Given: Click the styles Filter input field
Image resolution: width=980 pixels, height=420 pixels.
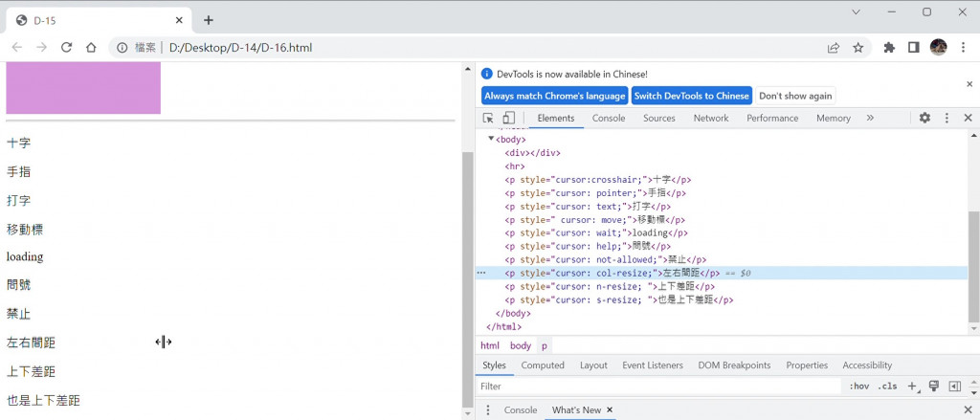Looking at the screenshot, I should tap(659, 387).
